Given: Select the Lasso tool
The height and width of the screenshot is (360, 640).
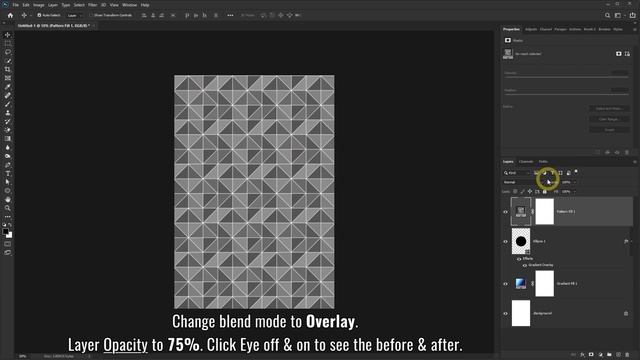Looking at the screenshot, I should [7, 52].
